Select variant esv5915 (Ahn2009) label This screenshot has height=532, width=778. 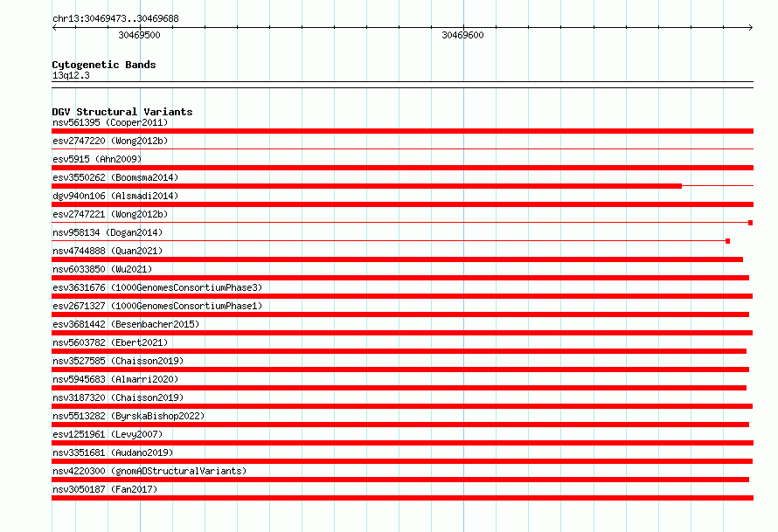(97, 159)
